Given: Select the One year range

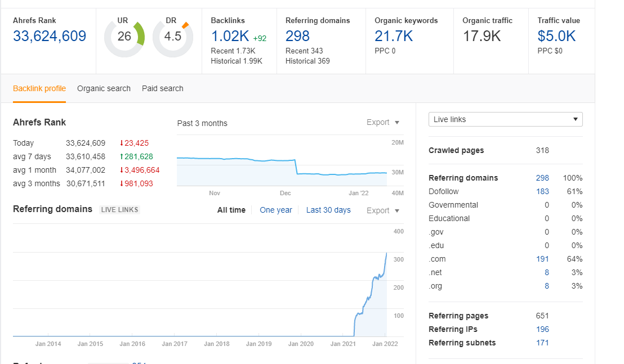Looking at the screenshot, I should pyautogui.click(x=276, y=210).
